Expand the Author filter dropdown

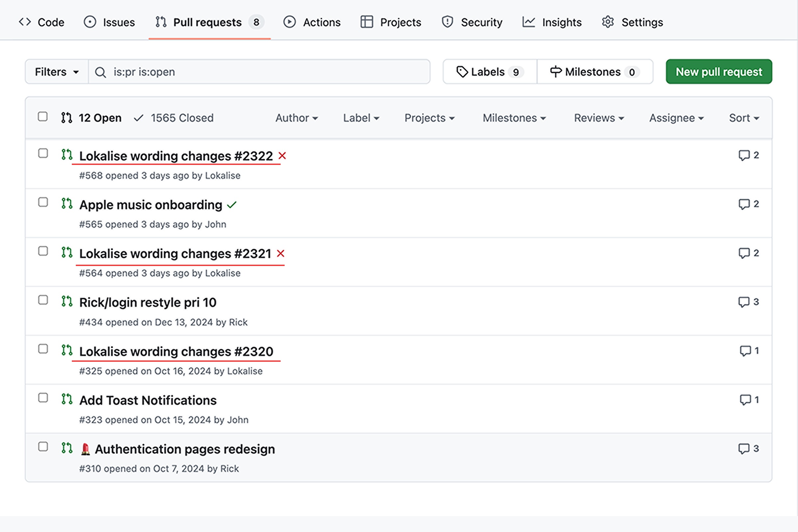pos(296,118)
